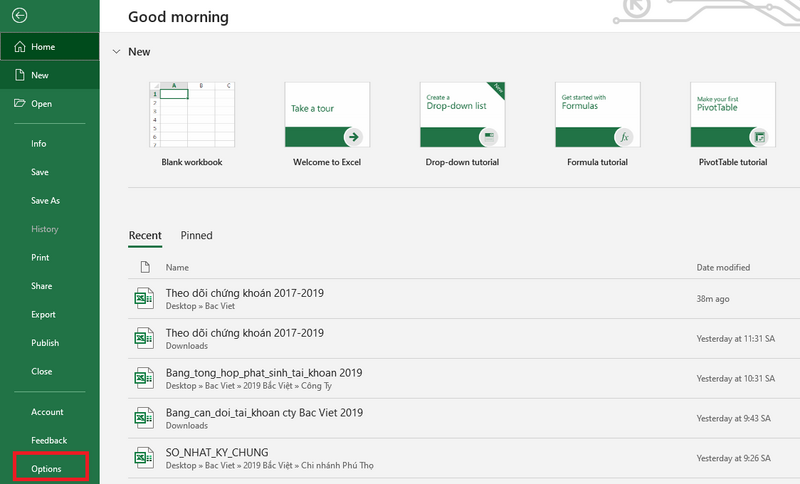The width and height of the screenshot is (800, 484).
Task: Open the Save As menu item
Action: 45,200
